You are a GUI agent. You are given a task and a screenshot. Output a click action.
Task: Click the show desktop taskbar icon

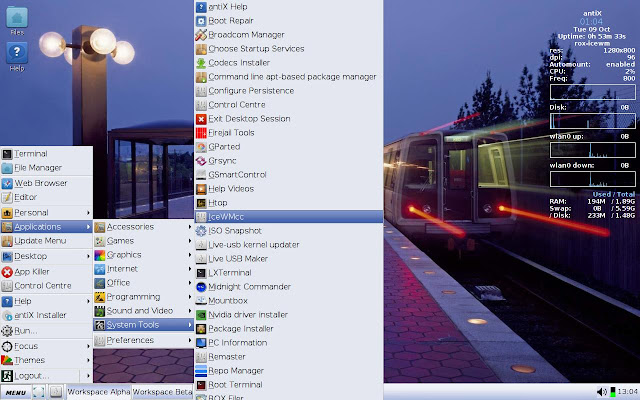pos(38,391)
